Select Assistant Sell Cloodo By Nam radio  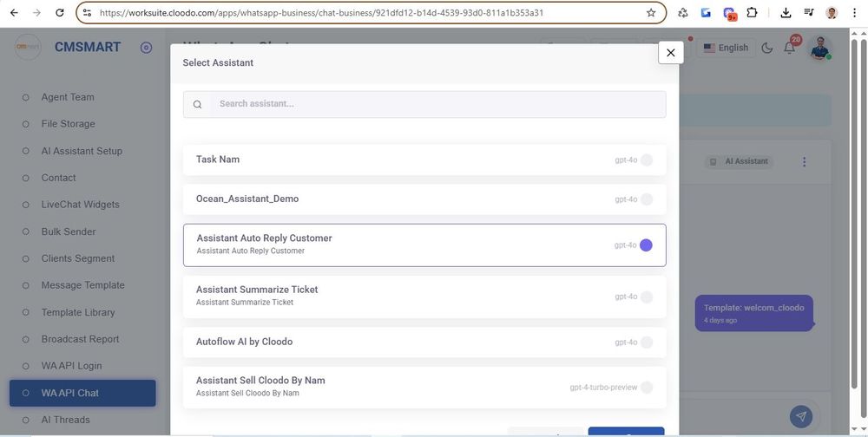646,387
